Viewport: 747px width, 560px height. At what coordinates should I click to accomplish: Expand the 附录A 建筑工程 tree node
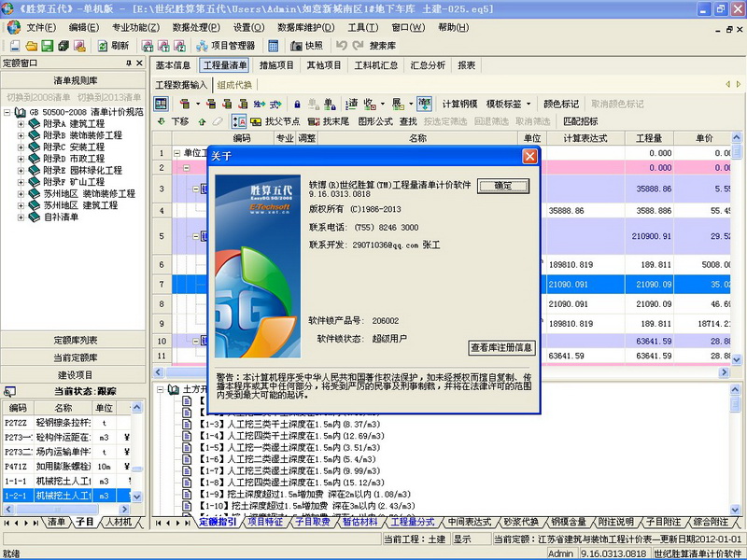pos(21,124)
